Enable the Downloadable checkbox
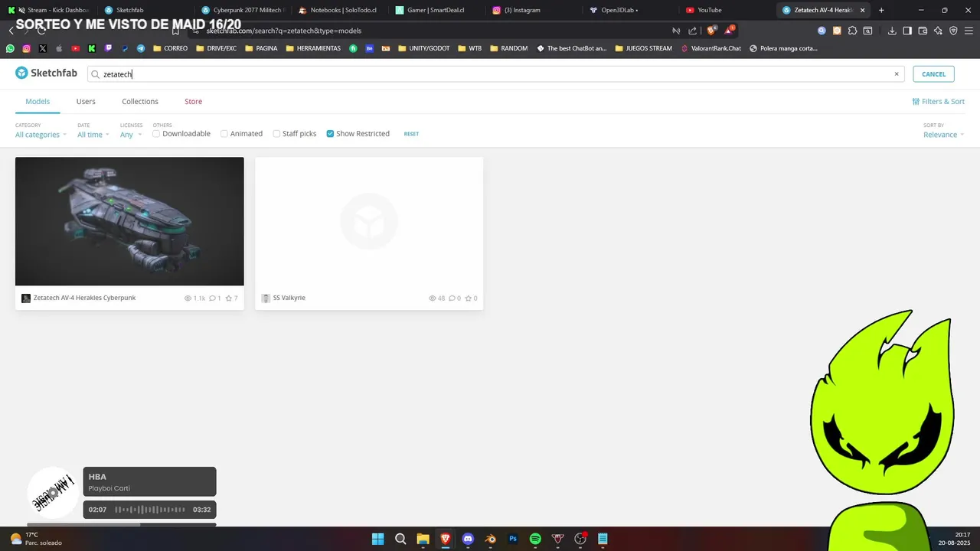 click(156, 134)
